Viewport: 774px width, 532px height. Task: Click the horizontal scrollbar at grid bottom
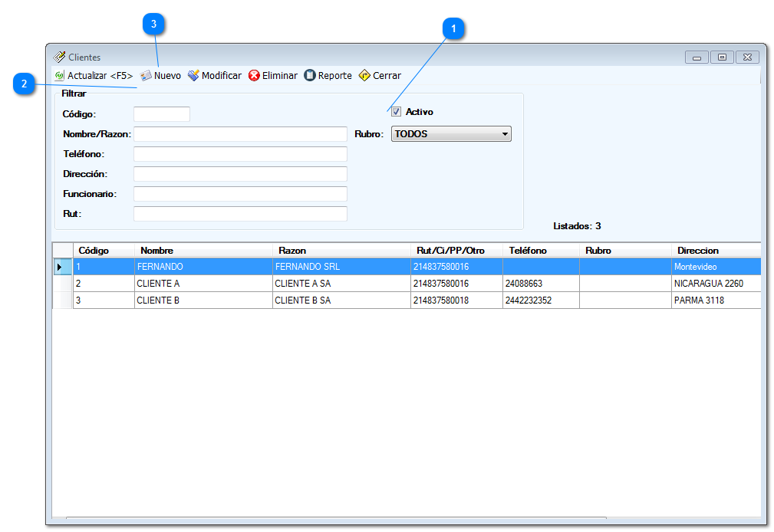(x=336, y=517)
